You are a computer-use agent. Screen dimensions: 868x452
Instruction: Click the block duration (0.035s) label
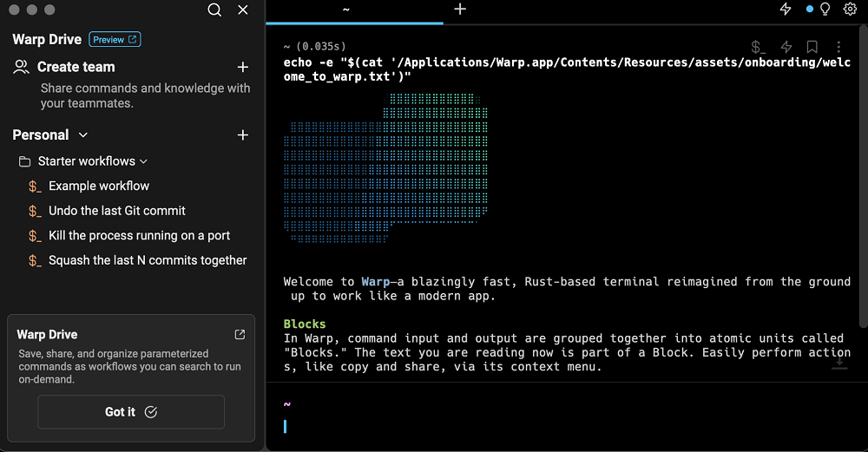(x=321, y=47)
